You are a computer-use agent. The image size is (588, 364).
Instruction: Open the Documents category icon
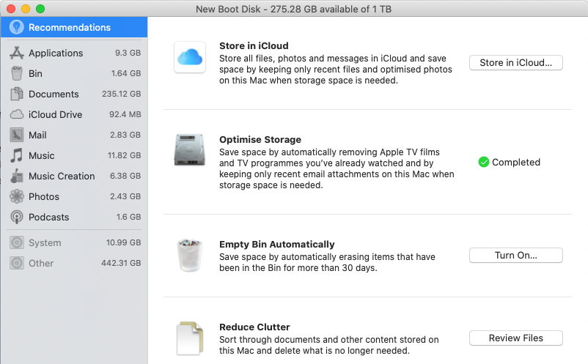(x=17, y=94)
